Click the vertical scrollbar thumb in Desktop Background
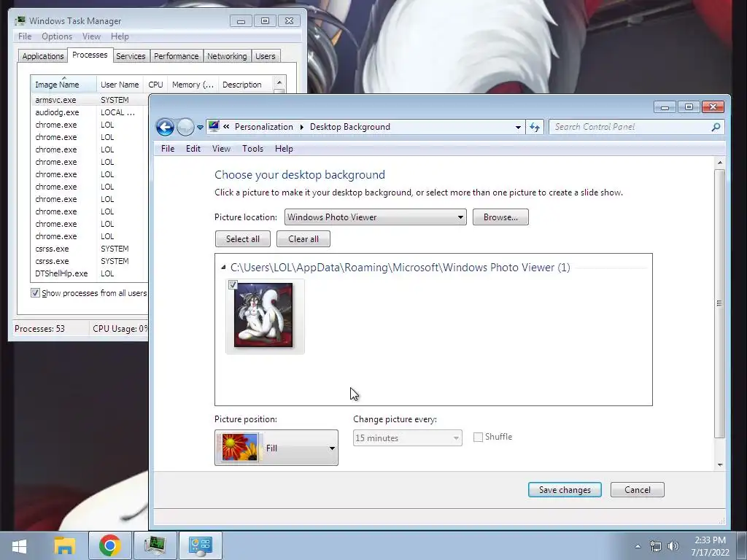The width and height of the screenshot is (747, 560). point(720,303)
